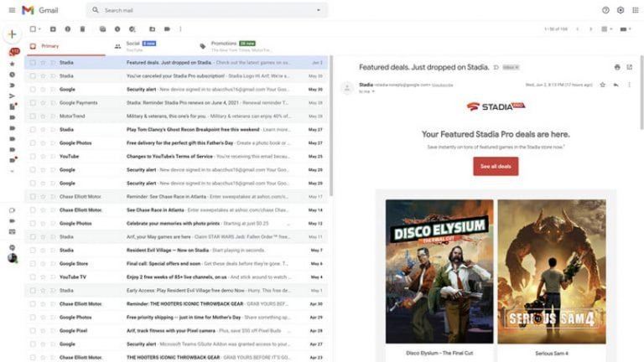The image size is (644, 362).
Task: Open the Google apps grid
Action: coord(635,10)
